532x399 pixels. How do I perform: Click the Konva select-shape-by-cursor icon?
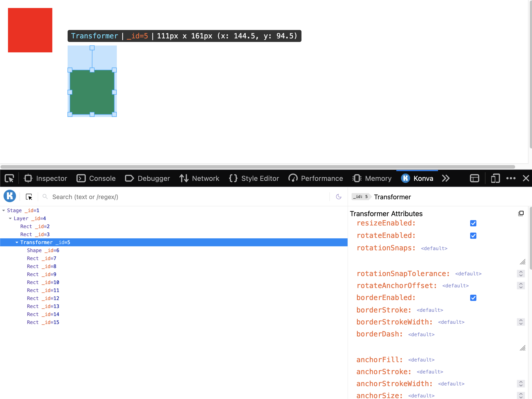[x=29, y=197]
